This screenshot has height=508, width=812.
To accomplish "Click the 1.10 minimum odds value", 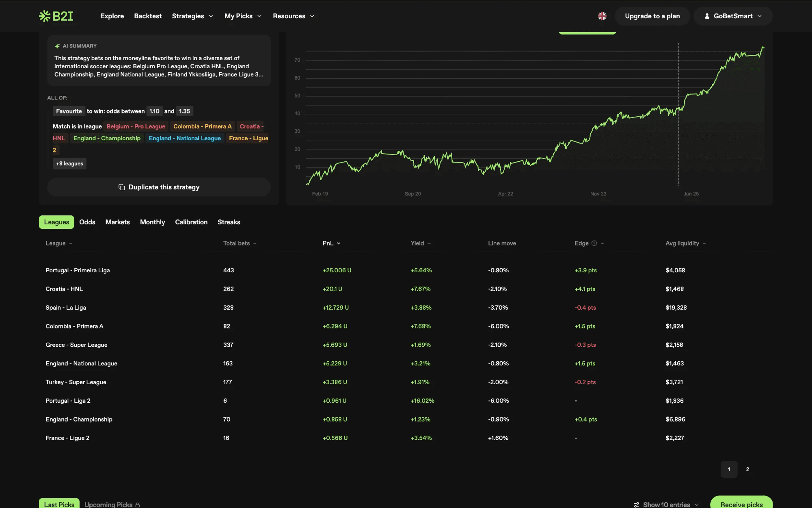I will tap(154, 111).
